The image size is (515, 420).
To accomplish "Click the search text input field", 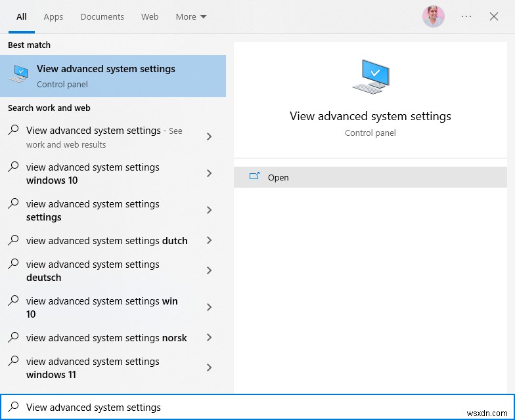I will pos(263,407).
